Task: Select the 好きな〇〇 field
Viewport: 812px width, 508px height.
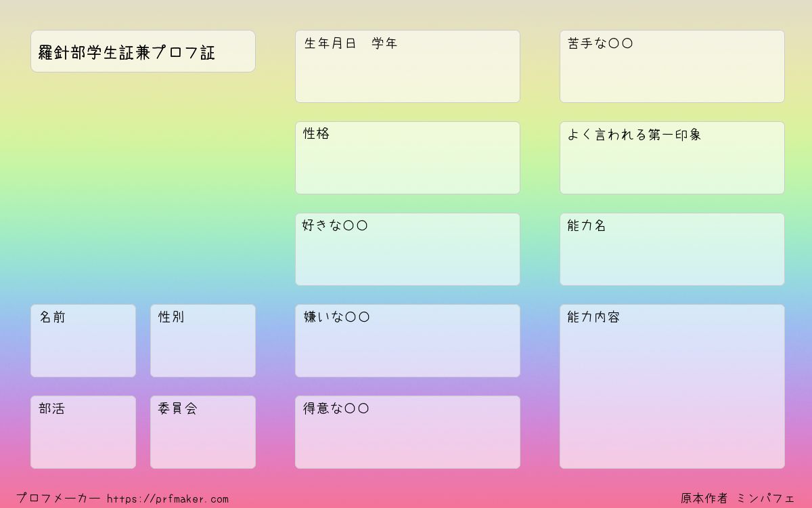Action: coord(407,249)
